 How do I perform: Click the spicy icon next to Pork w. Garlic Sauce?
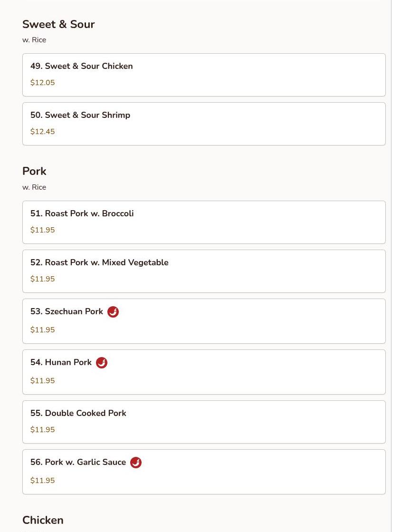(136, 463)
